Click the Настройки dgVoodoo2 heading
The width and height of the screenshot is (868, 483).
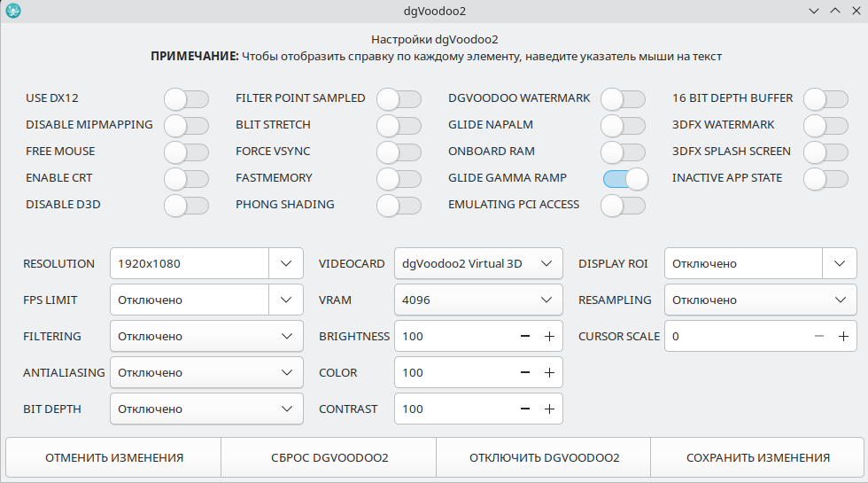coord(435,39)
